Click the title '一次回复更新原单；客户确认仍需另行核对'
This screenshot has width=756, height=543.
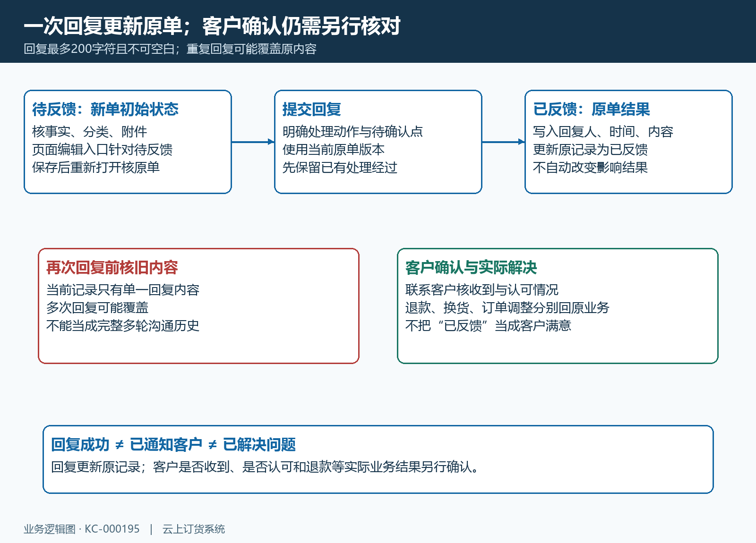[212, 25]
